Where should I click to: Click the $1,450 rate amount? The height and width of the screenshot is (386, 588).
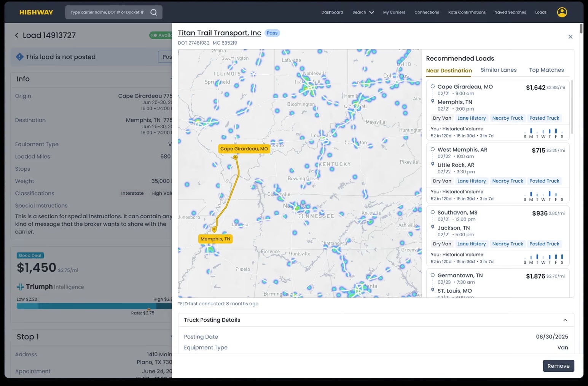37,267
